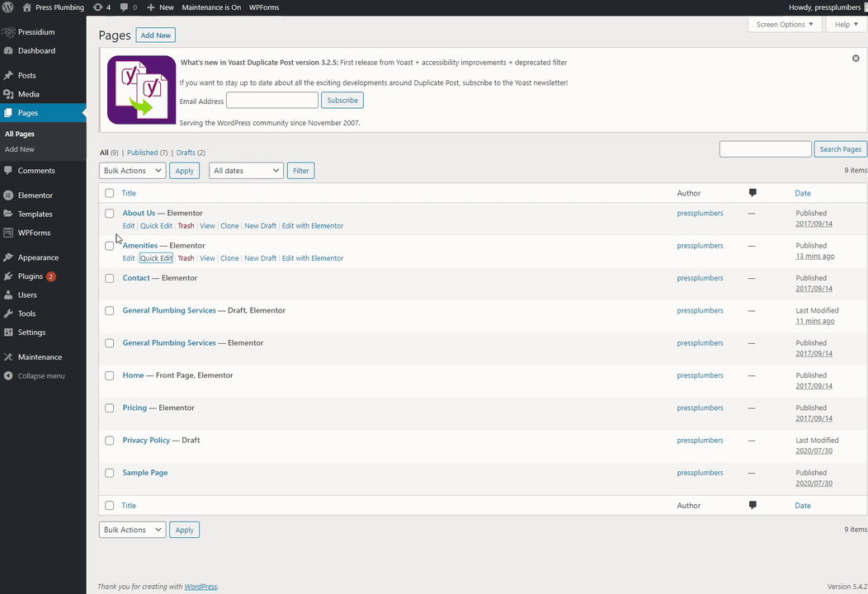
Task: Sort pages by Date column header
Action: pyautogui.click(x=803, y=193)
